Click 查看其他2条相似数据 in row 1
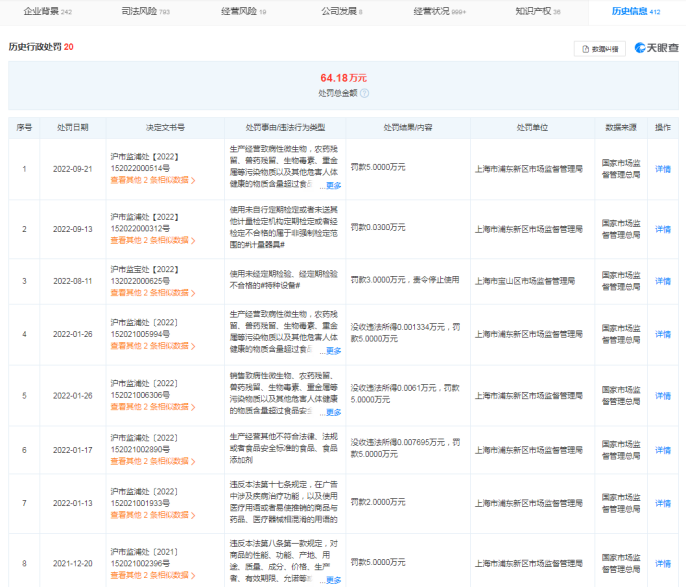The width and height of the screenshot is (686, 588). tap(152, 183)
